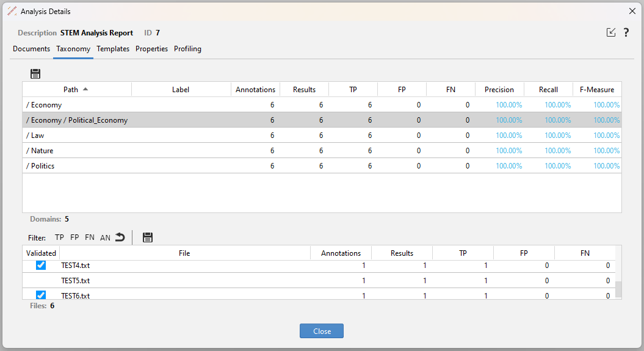
Task: Sort taxonomy by the Path column header
Action: (x=71, y=90)
